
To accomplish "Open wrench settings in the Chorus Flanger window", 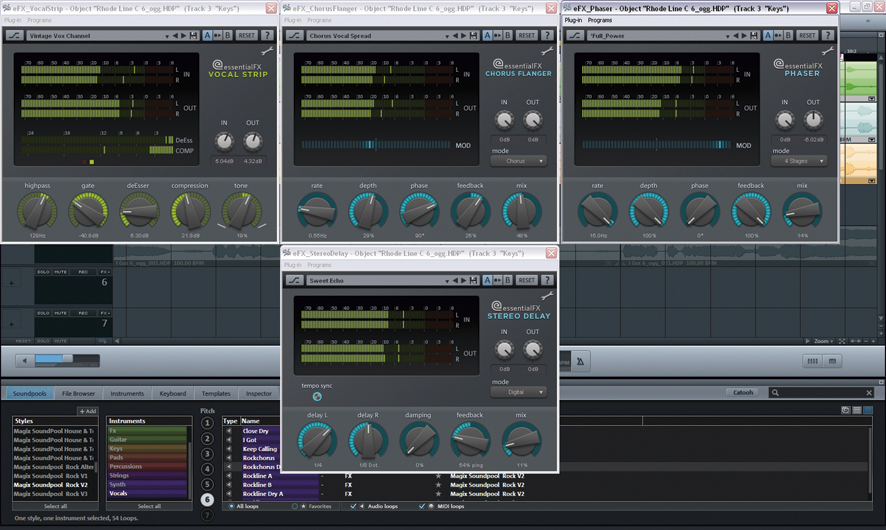I will click(547, 52).
